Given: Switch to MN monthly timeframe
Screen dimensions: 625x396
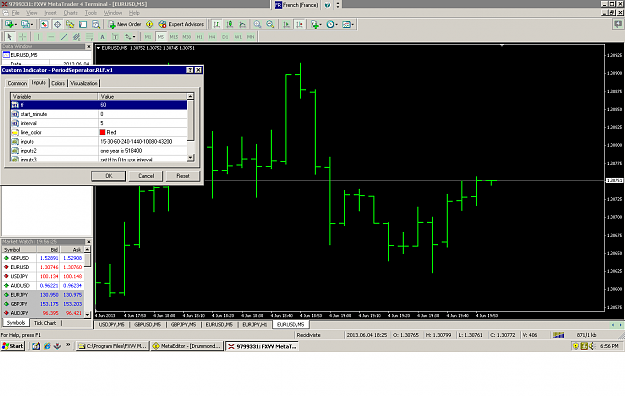Looking at the screenshot, I should coord(250,37).
